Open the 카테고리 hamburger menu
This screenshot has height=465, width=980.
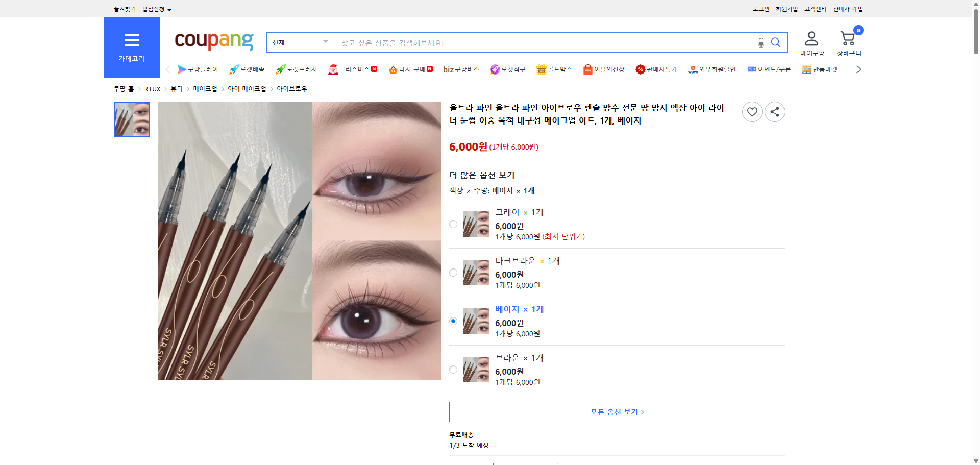[x=131, y=40]
